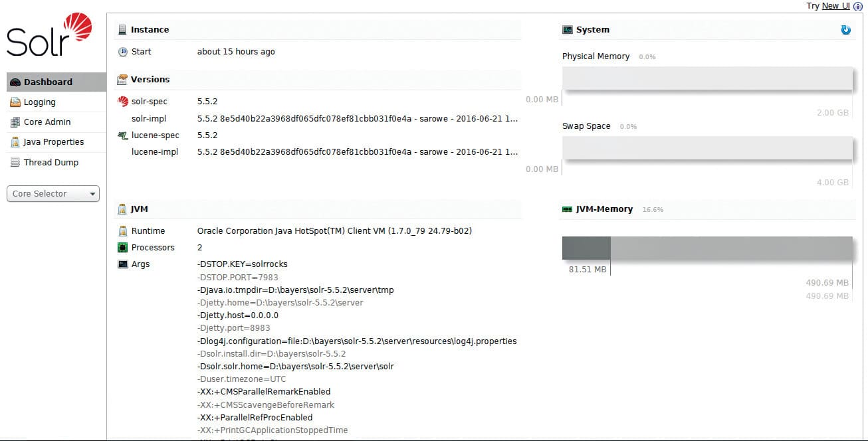Click the Physical Memory bar

(x=707, y=78)
